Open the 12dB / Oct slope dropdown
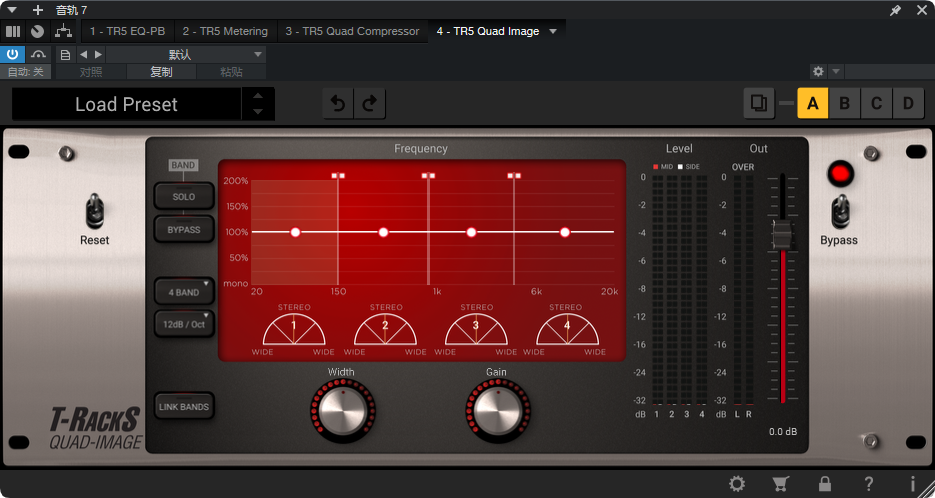The height and width of the screenshot is (498, 935). pos(184,324)
